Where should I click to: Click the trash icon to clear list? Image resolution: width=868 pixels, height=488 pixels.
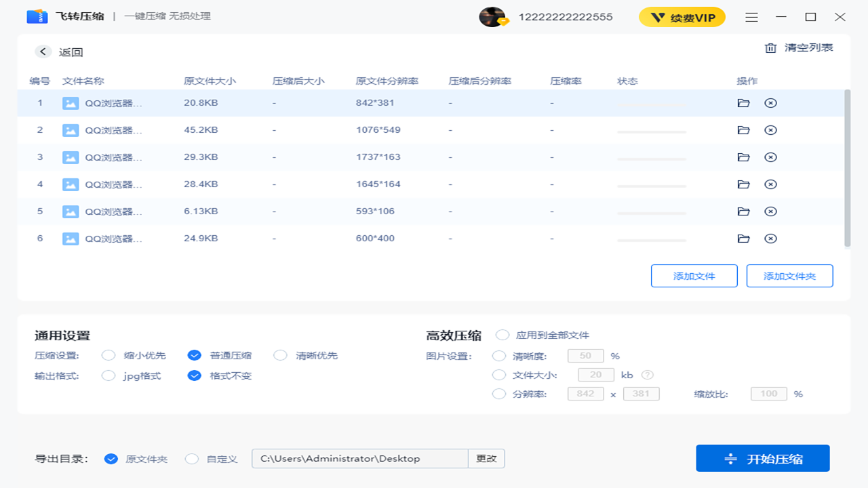pyautogui.click(x=770, y=48)
